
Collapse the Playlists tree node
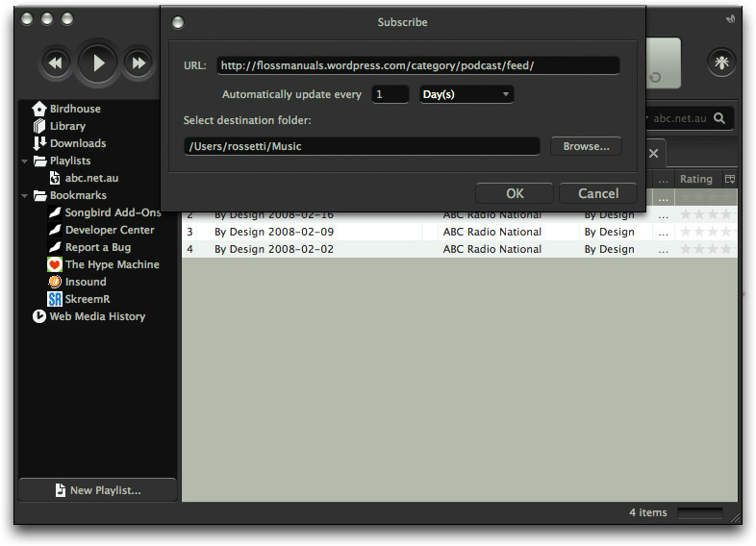pyautogui.click(x=25, y=161)
